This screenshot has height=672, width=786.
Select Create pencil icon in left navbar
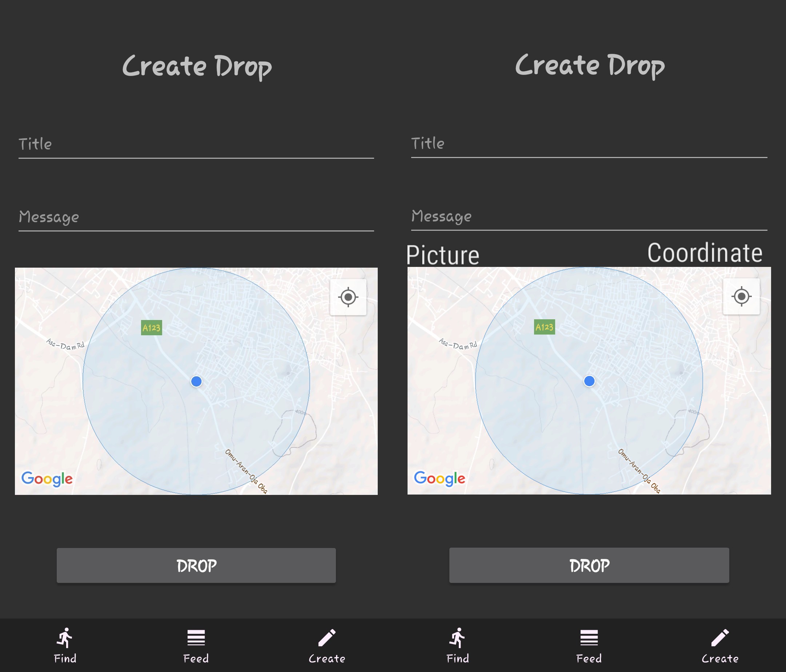(326, 638)
